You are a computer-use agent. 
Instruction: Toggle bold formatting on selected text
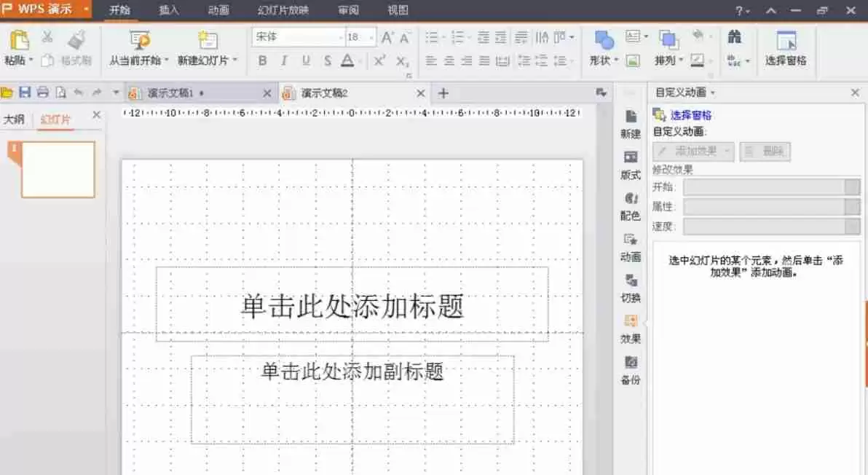point(262,61)
